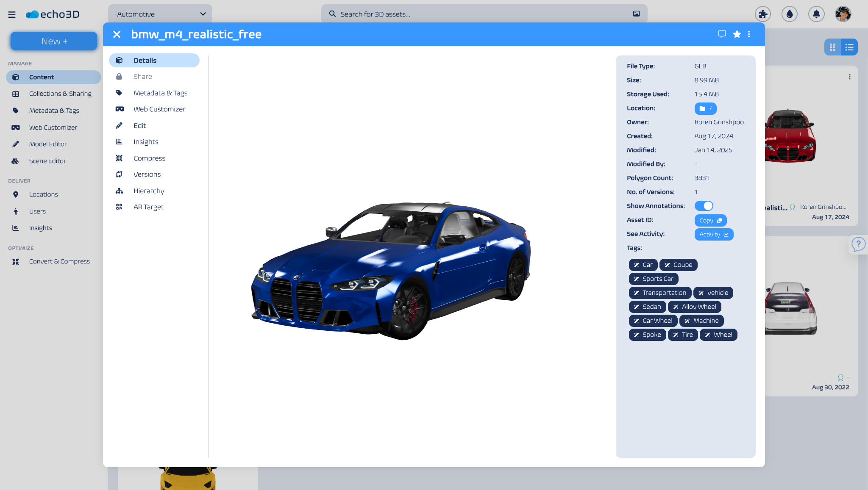The height and width of the screenshot is (490, 868).
Task: Click the Transportation tag
Action: [x=660, y=293]
